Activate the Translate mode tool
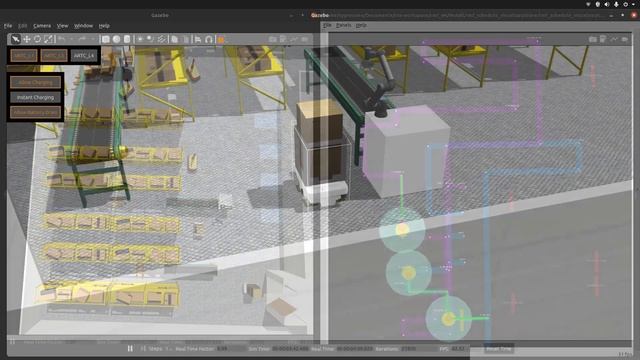 (27, 39)
